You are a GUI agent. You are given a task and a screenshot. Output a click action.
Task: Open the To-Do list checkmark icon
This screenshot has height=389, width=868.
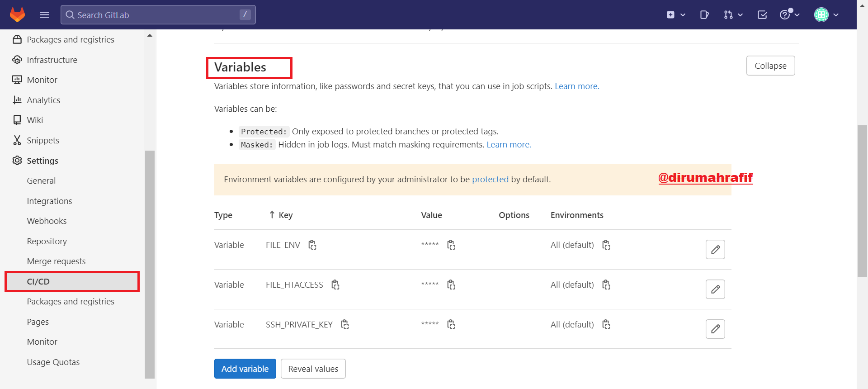762,15
